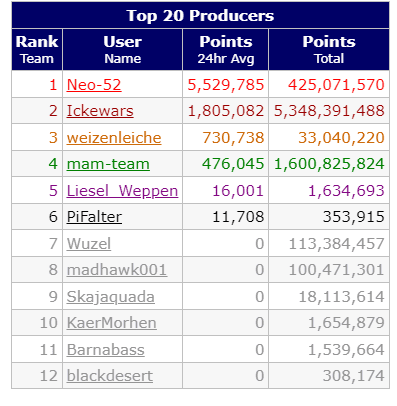Open the weizenleiche user link

114,138
